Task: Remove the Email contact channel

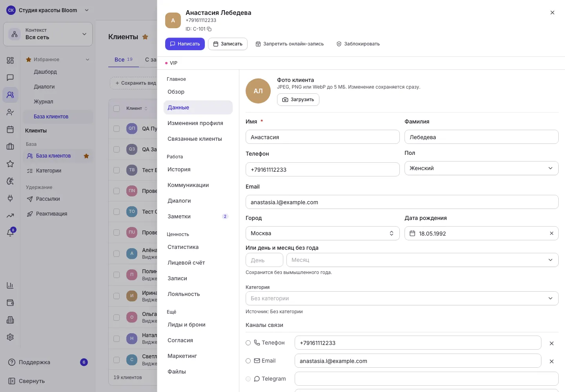Action: (551, 361)
